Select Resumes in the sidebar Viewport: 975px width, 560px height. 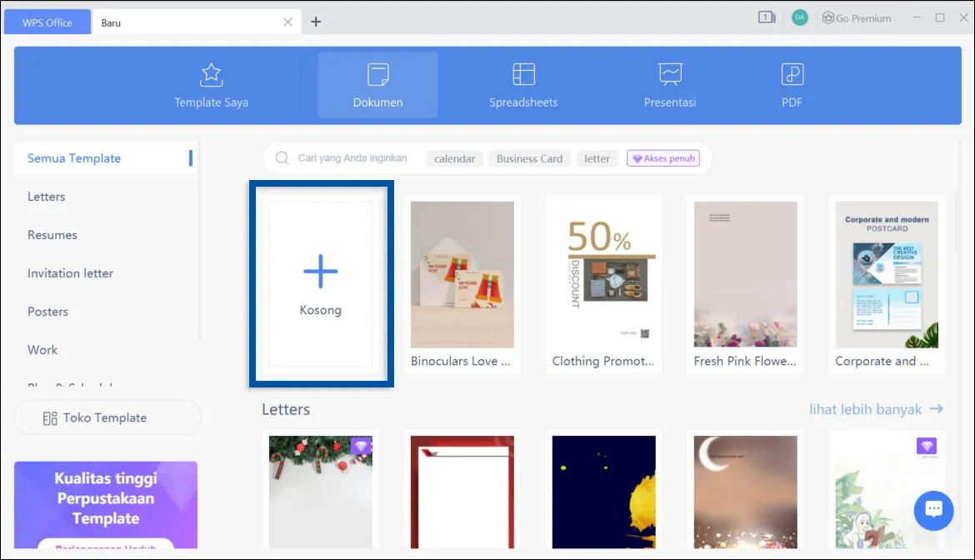point(52,235)
